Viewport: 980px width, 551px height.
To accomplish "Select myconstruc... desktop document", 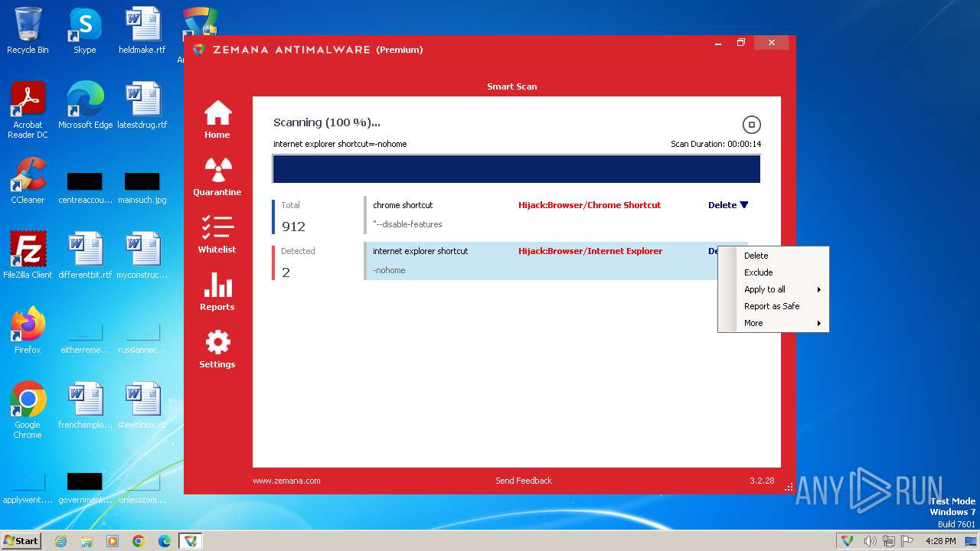I will [142, 256].
